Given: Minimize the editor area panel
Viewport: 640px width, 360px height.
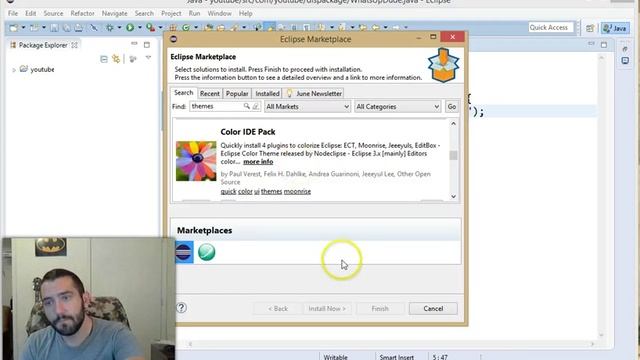Looking at the screenshot, I should [x=591, y=44].
